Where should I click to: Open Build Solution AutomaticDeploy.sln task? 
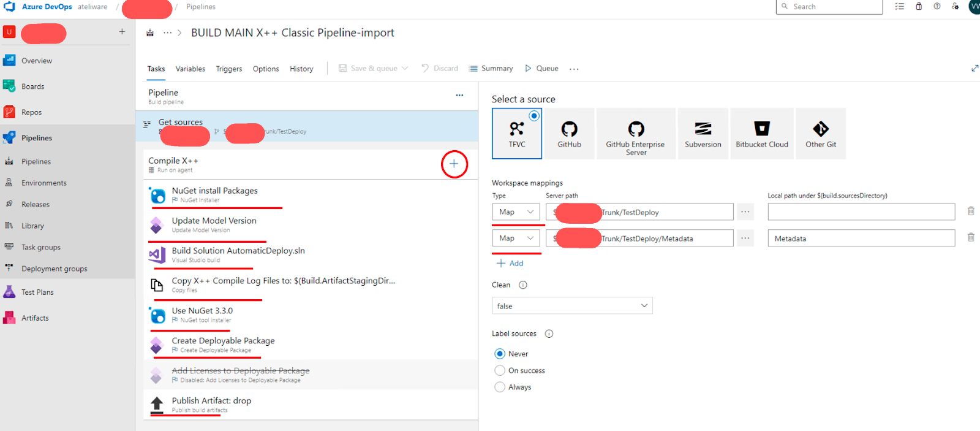tap(311, 254)
